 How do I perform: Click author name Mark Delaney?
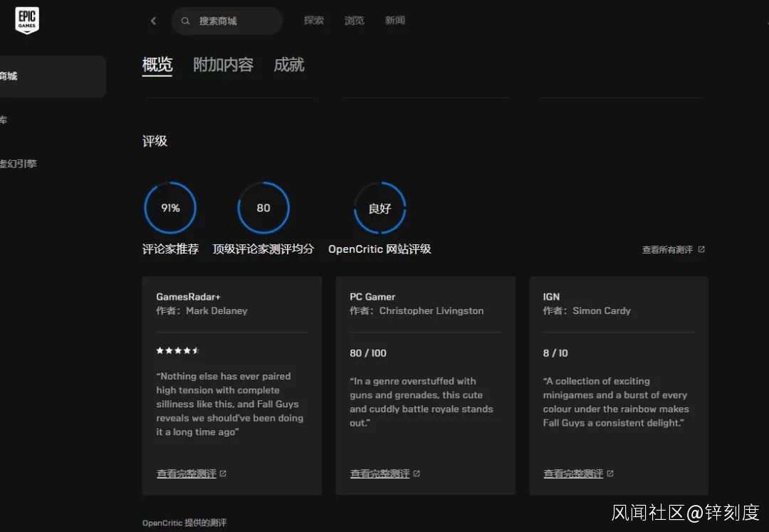coord(216,311)
